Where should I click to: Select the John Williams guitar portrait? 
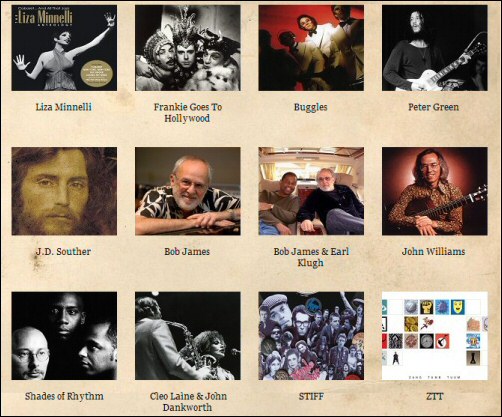click(435, 191)
